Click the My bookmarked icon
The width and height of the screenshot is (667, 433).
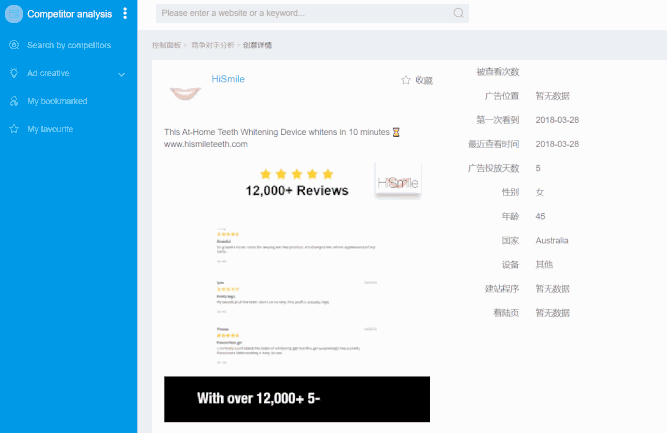point(14,101)
